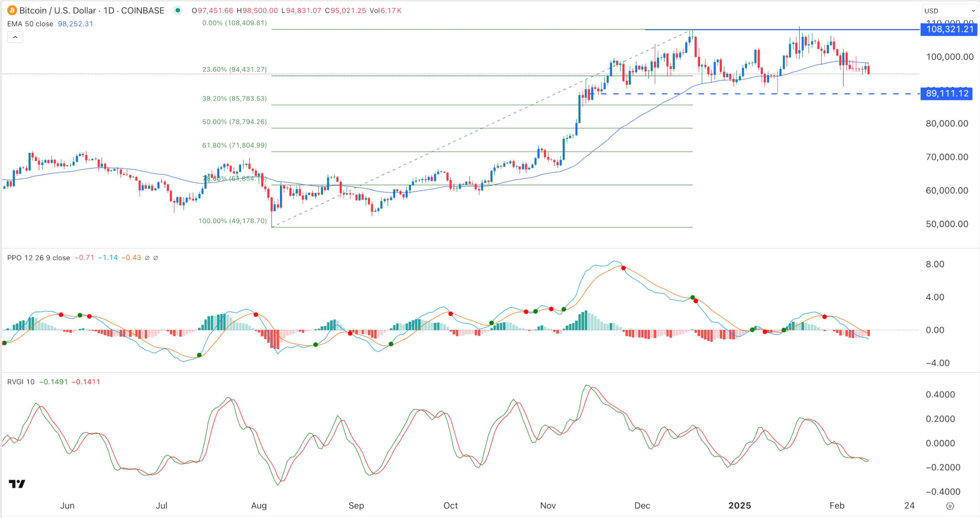Click the second empty-value symbol in PPO legend
The height and width of the screenshot is (518, 980).
coord(156,258)
